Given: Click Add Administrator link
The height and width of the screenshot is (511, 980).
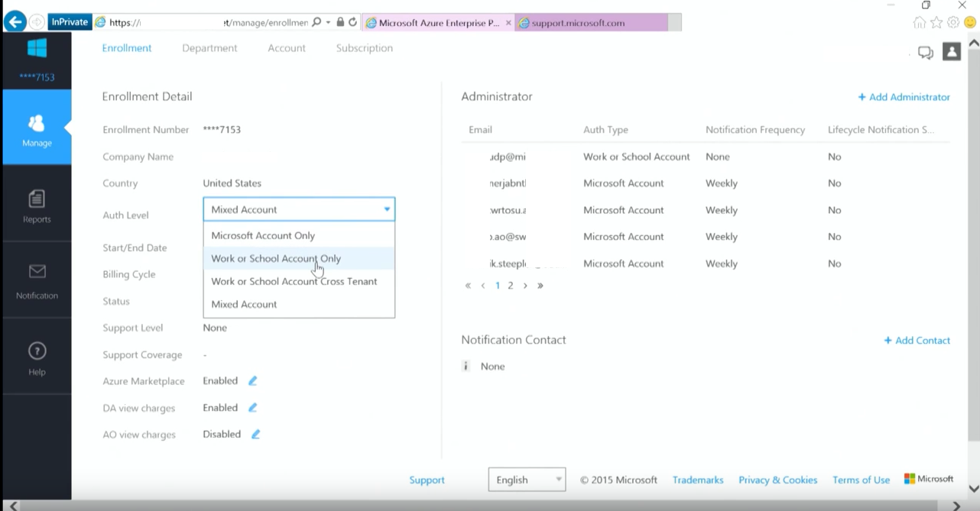Looking at the screenshot, I should [x=904, y=97].
